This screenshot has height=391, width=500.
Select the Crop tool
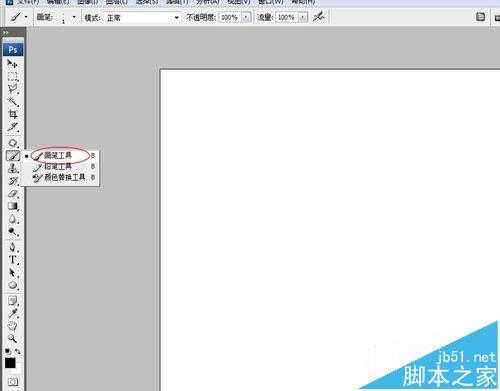click(x=13, y=114)
